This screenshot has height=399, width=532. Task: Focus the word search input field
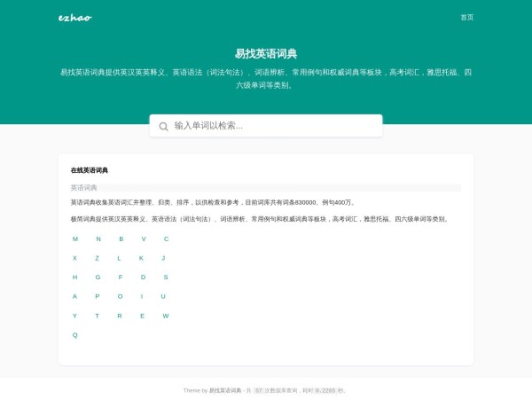pyautogui.click(x=273, y=126)
